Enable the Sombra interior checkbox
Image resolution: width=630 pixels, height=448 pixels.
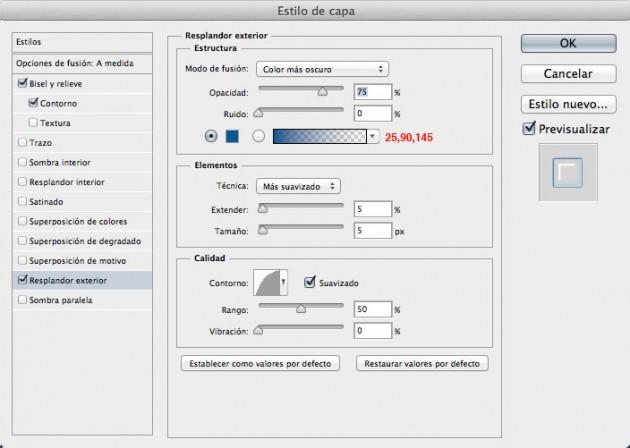click(22, 162)
